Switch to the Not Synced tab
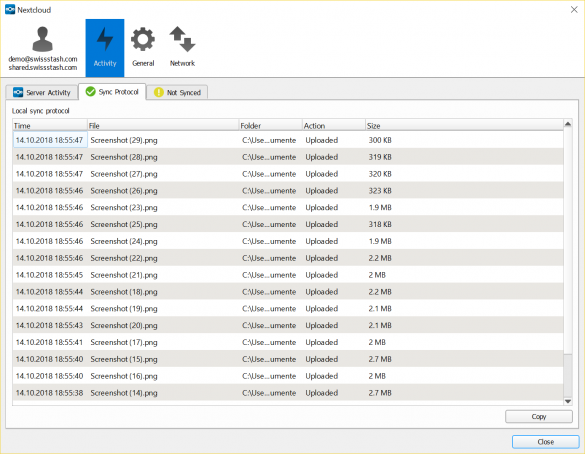585x454 pixels. [177, 92]
